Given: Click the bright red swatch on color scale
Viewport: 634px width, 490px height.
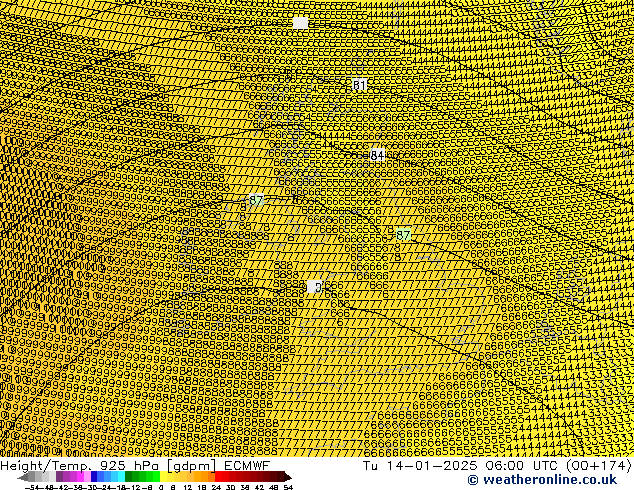Looking at the screenshot, I should coord(218,477).
